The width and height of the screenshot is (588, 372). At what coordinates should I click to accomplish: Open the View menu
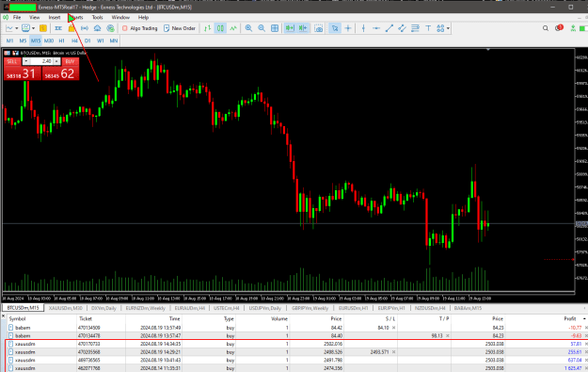[34, 17]
